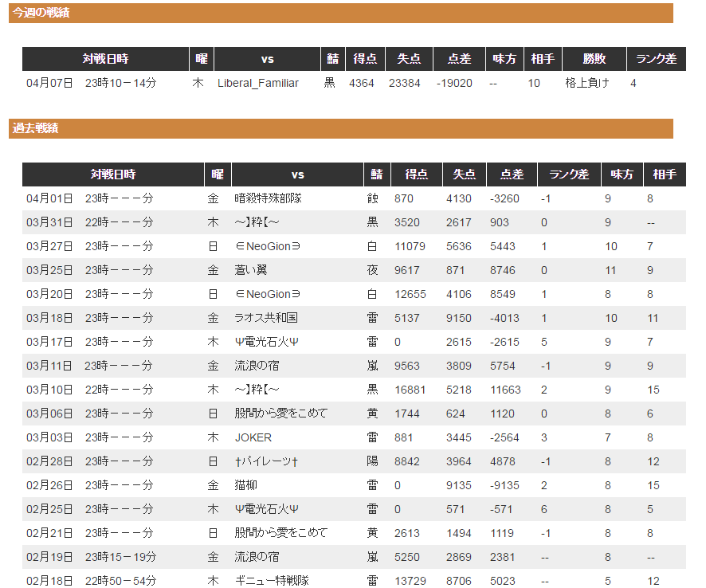
Task: Click the 格上負け result cell
Action: click(x=587, y=83)
